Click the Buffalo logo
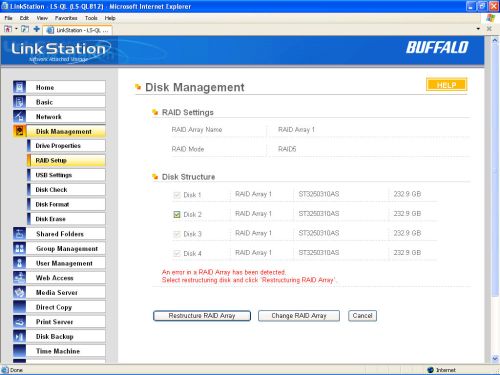This screenshot has height=375, width=500. pos(437,47)
